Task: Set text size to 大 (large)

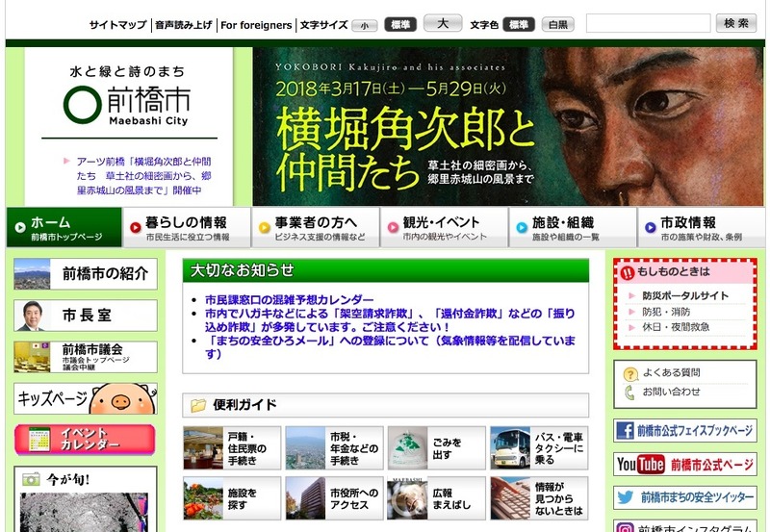Action: (x=442, y=24)
